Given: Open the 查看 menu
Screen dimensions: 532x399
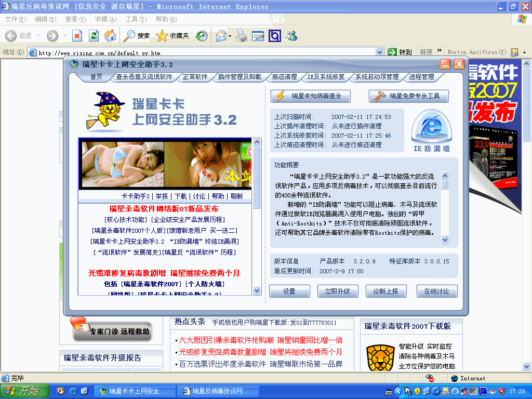Looking at the screenshot, I should point(76,19).
